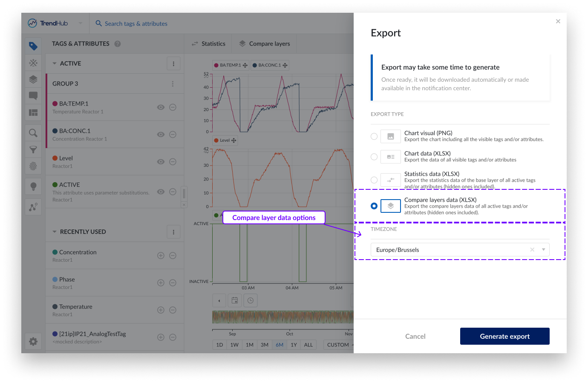
Task: Open the Europe/Brussels timezone dropdown
Action: tap(543, 250)
